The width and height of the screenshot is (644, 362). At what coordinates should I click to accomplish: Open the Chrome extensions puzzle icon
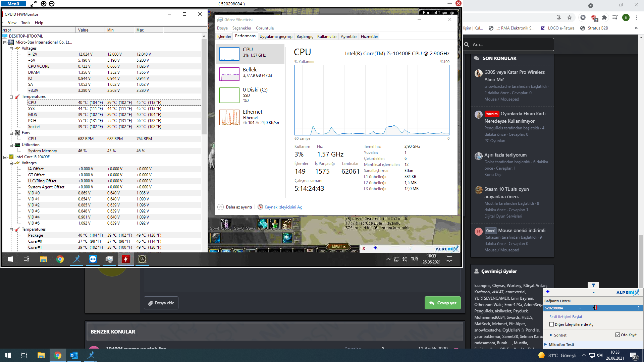(604, 17)
